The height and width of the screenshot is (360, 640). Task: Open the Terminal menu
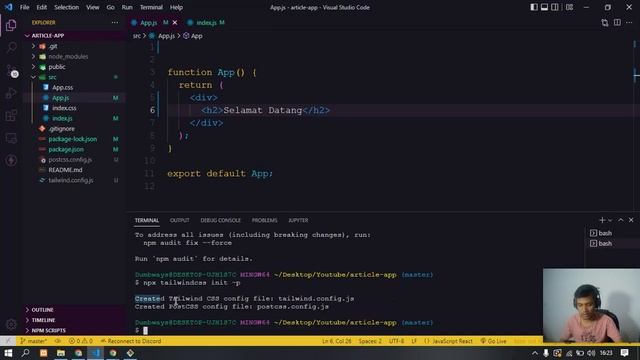coord(151,7)
